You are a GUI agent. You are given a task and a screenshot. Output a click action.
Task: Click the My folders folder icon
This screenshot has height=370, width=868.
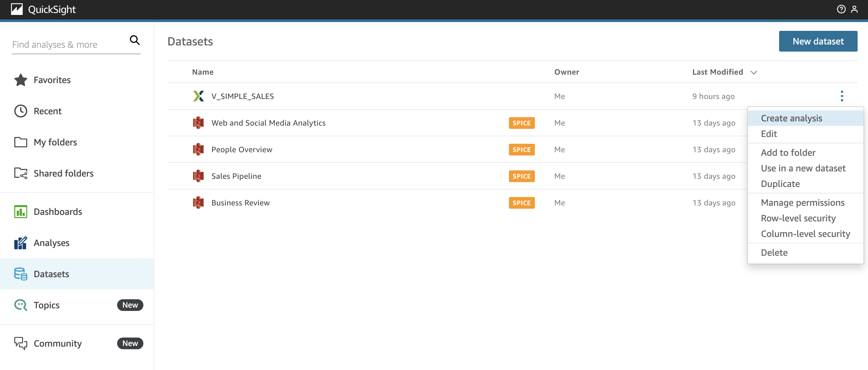point(20,142)
